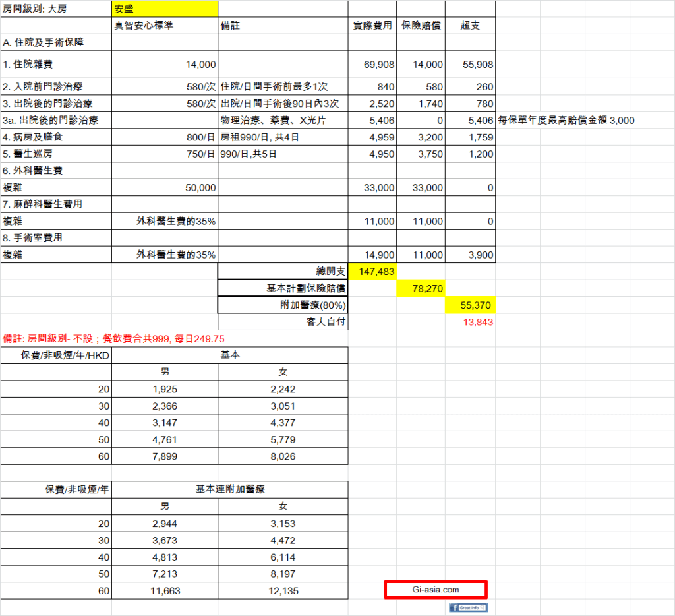Click the 4,472 premium cell
Image resolution: width=675 pixels, height=616 pixels.
tap(283, 540)
